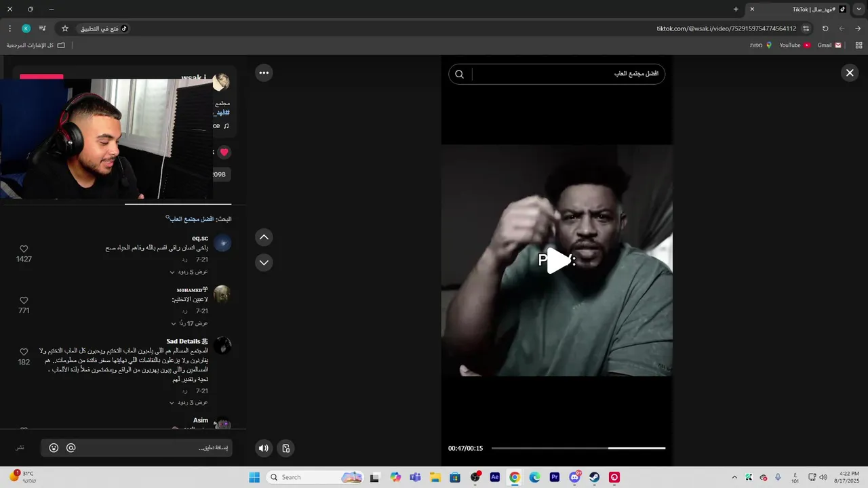
Task: Expand 3 replies under Sad Details comment
Action: pos(189,403)
